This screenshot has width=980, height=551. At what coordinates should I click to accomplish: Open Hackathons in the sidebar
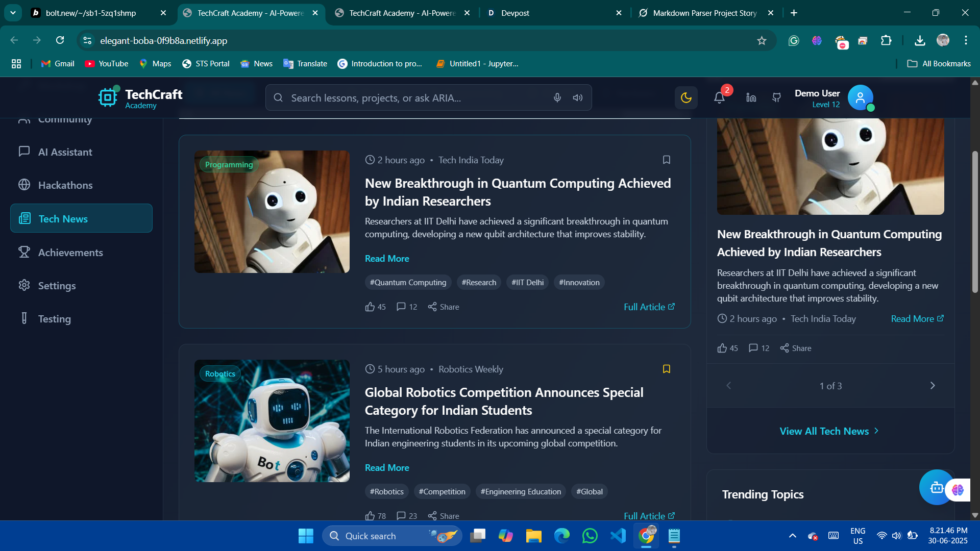point(65,185)
